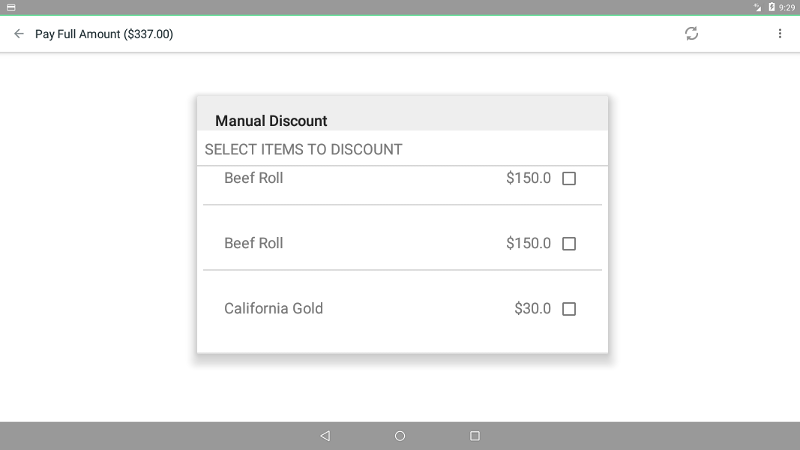The height and width of the screenshot is (450, 800).
Task: Check the first Beef Roll checkbox
Action: point(569,178)
